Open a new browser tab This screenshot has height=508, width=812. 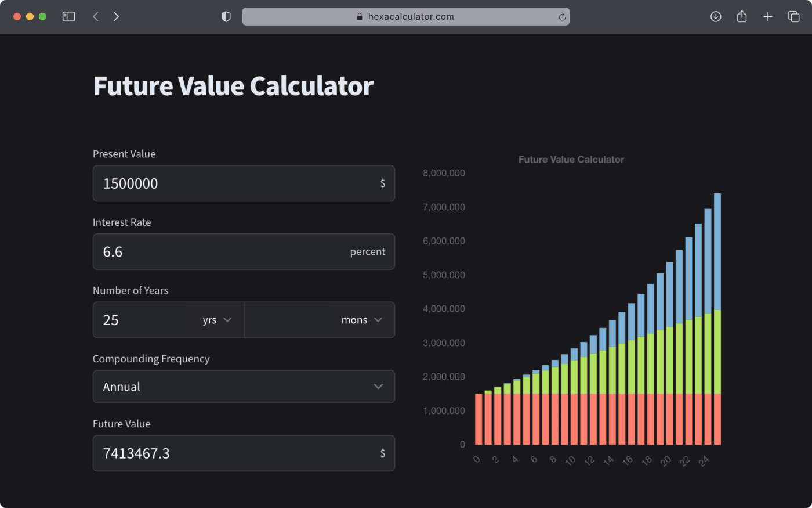pos(767,16)
